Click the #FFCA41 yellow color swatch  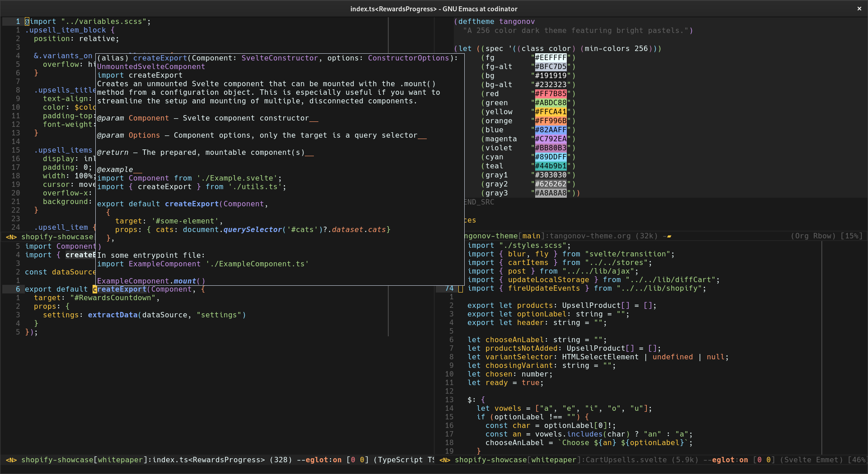click(x=551, y=112)
